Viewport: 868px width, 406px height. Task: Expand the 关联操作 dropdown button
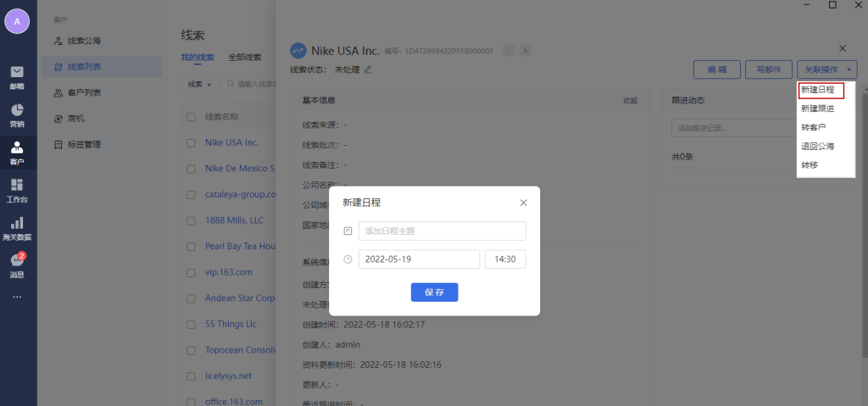coord(826,70)
